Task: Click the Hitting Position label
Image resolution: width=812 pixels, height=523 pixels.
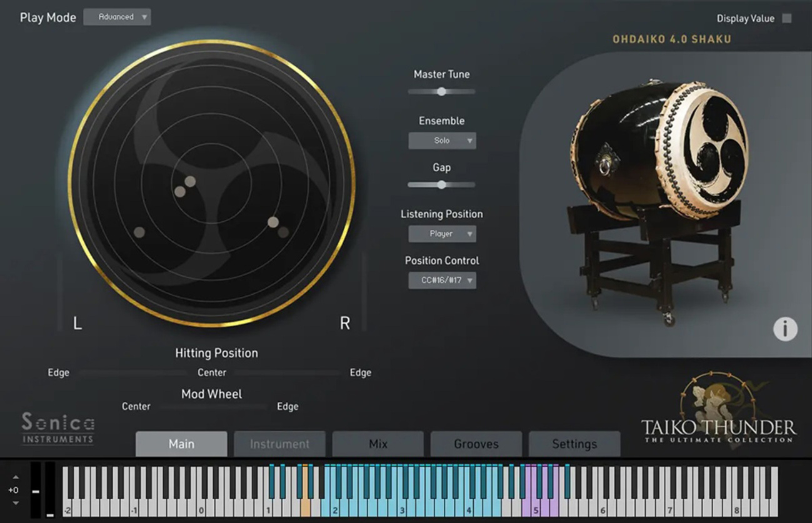Action: click(216, 353)
